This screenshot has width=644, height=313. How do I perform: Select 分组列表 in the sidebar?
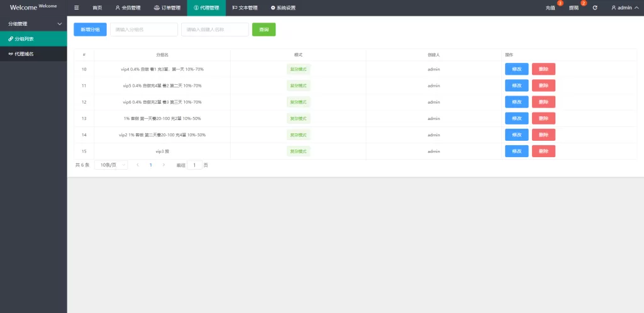(x=24, y=39)
